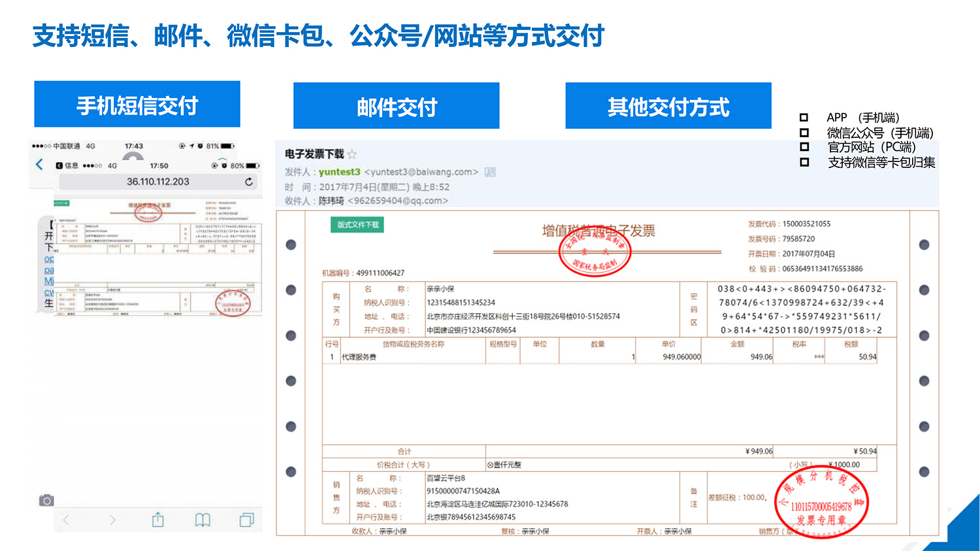The image size is (980, 551).
Task: Click the unit price 949.060000
Action: (x=681, y=357)
